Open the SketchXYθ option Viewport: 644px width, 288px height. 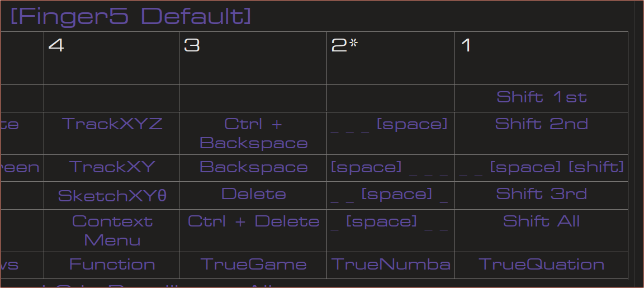coord(112,196)
